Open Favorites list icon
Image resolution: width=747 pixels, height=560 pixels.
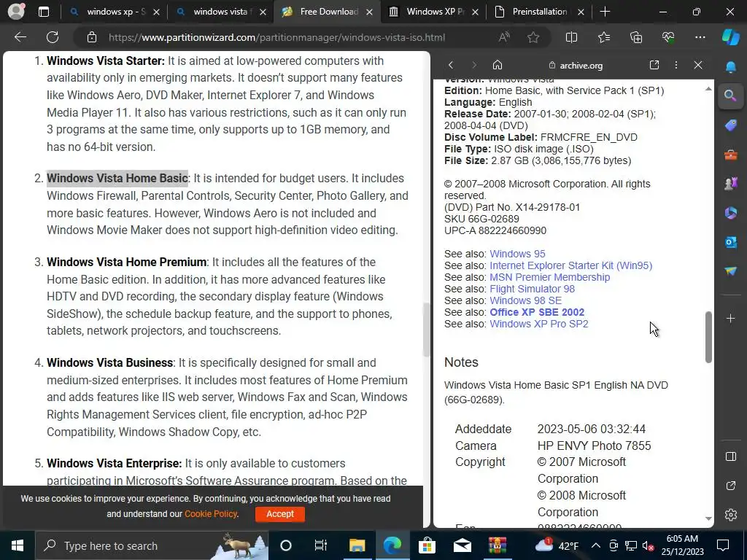603,37
